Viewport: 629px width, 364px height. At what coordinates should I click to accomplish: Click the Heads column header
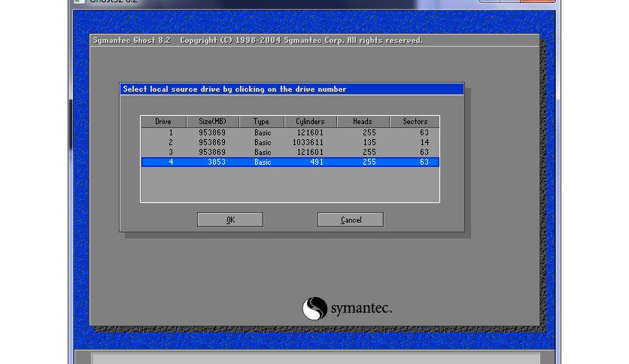363,122
